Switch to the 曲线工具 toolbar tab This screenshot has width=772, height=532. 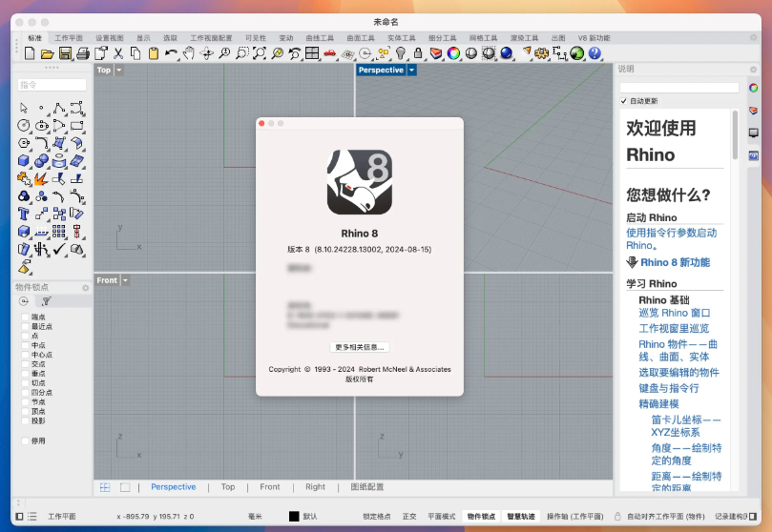coord(320,38)
